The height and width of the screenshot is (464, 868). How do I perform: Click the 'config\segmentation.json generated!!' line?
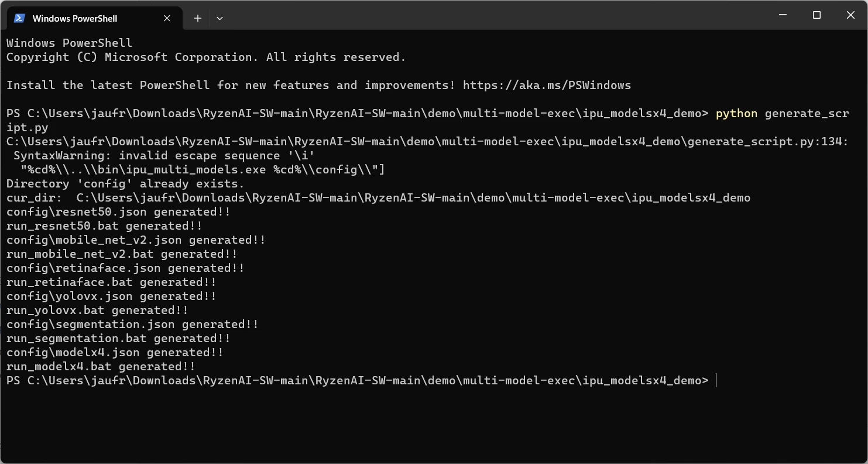click(132, 325)
